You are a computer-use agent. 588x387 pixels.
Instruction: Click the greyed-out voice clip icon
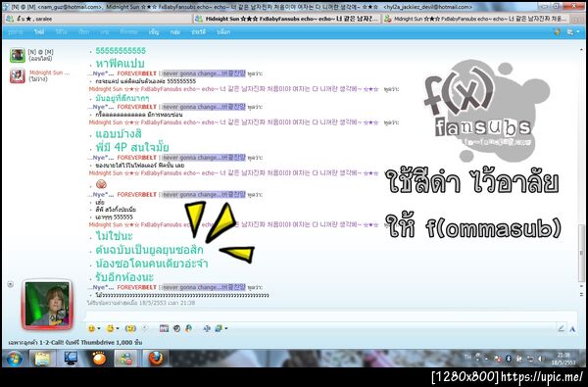pyautogui.click(x=145, y=328)
